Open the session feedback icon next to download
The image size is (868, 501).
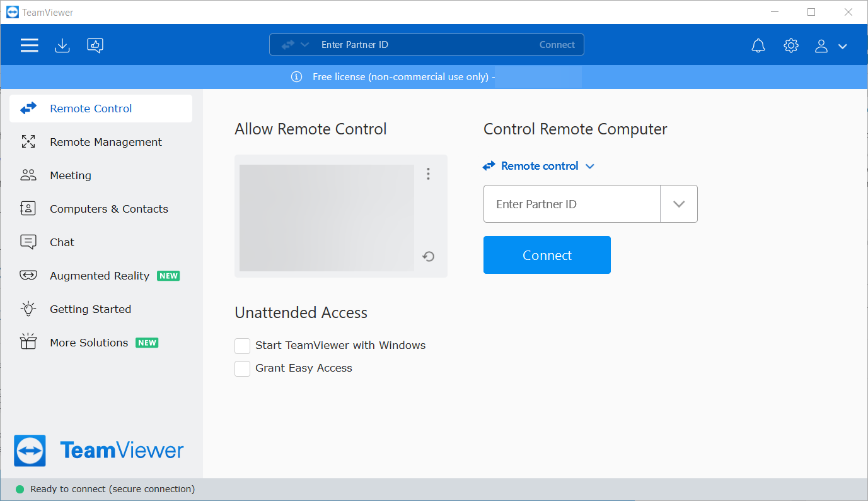95,45
